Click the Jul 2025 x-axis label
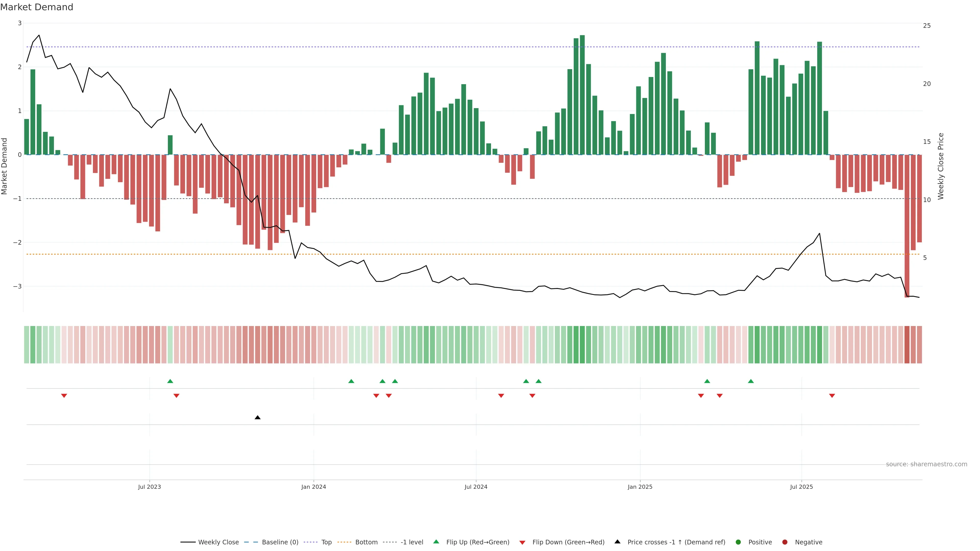This screenshot has width=980, height=551. [801, 487]
